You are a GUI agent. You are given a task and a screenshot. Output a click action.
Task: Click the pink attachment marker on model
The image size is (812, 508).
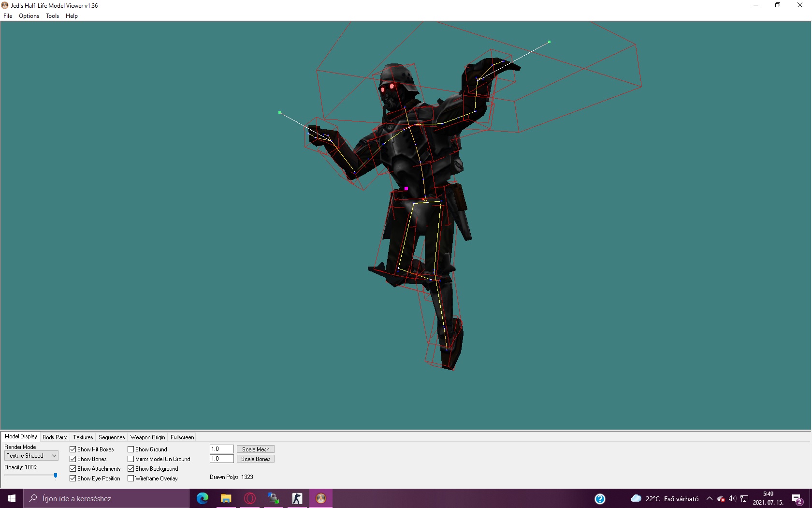[406, 189]
